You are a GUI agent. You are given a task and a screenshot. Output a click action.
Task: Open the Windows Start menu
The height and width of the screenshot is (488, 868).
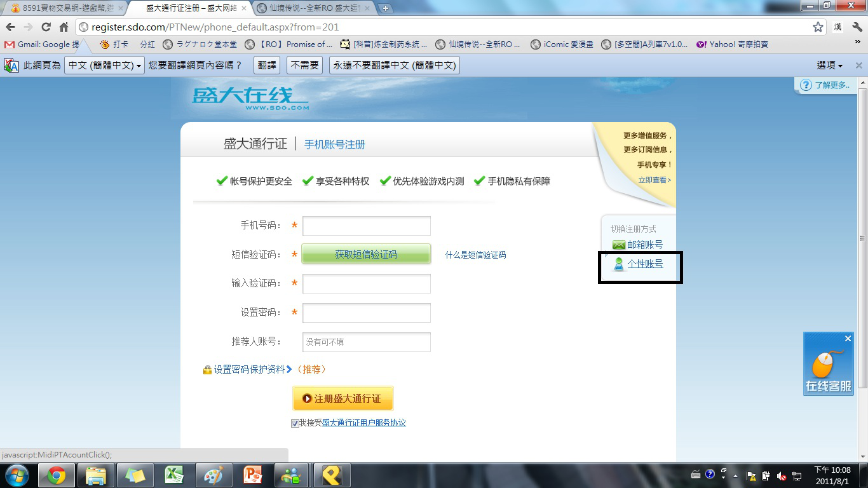click(x=17, y=475)
